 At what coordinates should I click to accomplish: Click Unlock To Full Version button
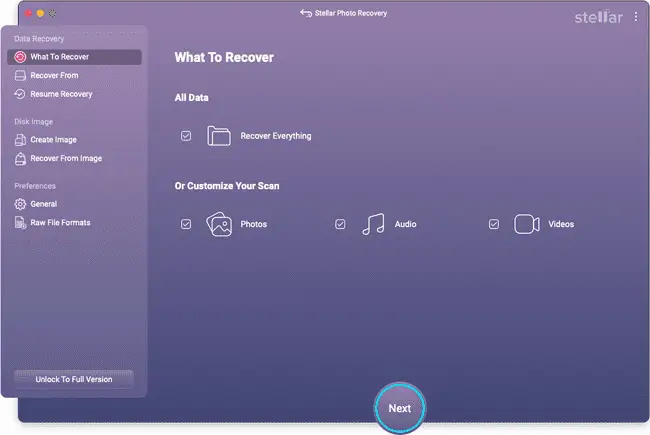coord(74,379)
